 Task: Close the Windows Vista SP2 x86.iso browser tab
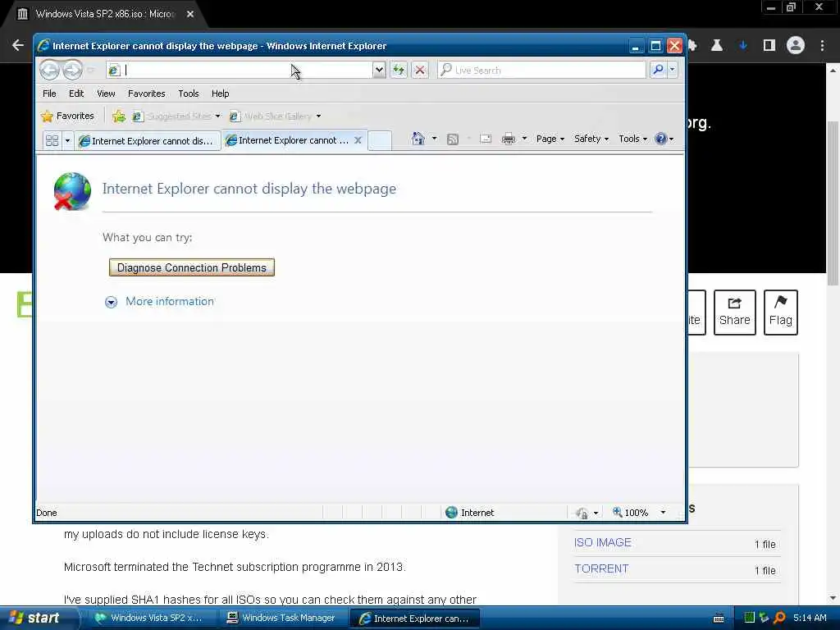pos(190,14)
